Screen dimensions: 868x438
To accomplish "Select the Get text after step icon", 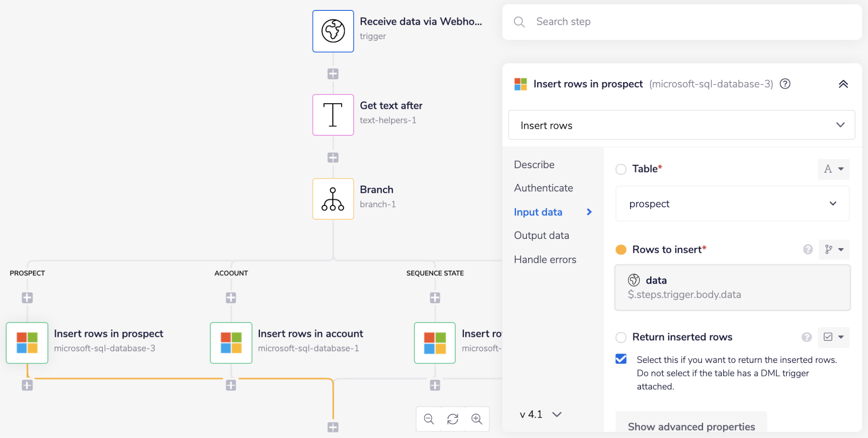I will [x=333, y=115].
